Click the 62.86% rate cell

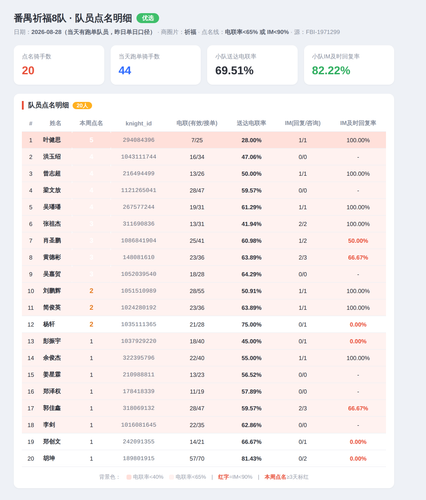click(251, 425)
